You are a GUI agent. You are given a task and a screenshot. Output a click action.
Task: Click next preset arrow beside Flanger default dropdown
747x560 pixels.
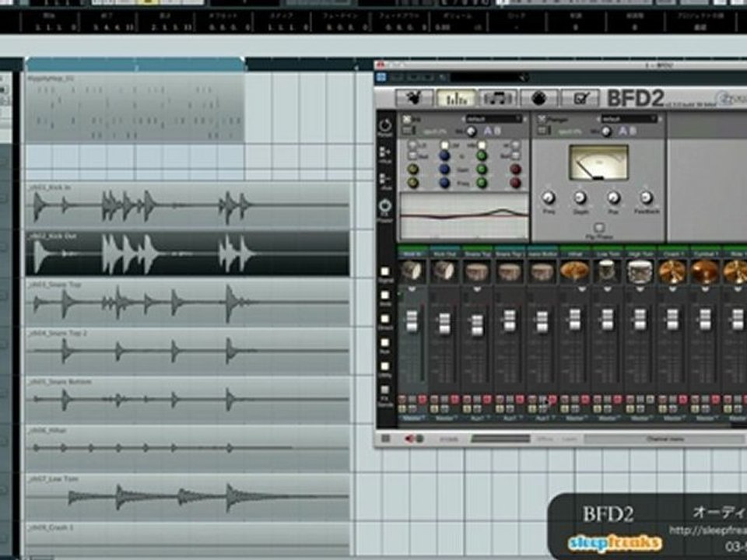pyautogui.click(x=661, y=119)
